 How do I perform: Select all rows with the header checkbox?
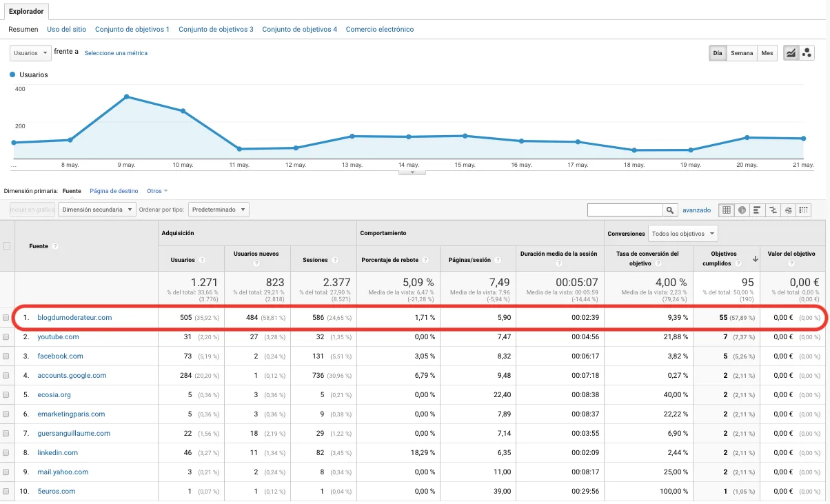point(7,246)
